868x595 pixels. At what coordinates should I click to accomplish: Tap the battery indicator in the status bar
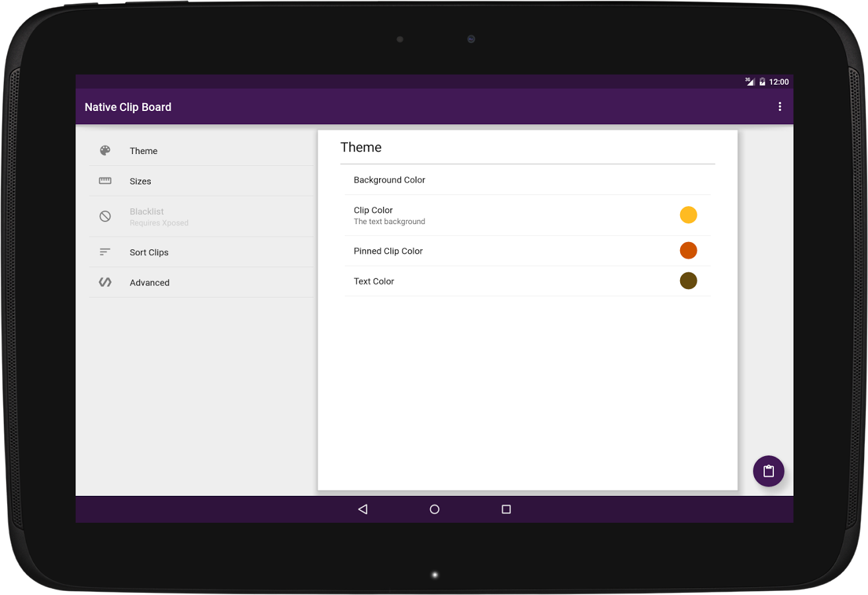pos(762,81)
